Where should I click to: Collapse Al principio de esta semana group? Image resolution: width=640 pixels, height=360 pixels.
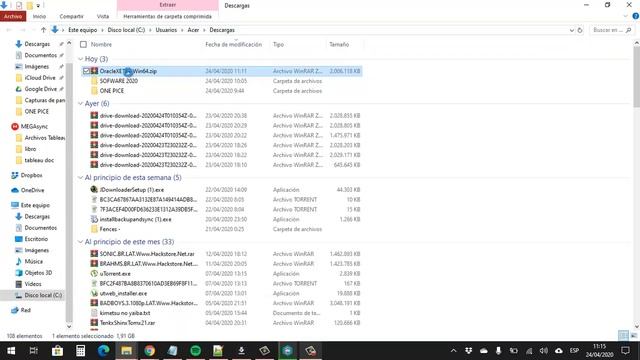[80, 178]
